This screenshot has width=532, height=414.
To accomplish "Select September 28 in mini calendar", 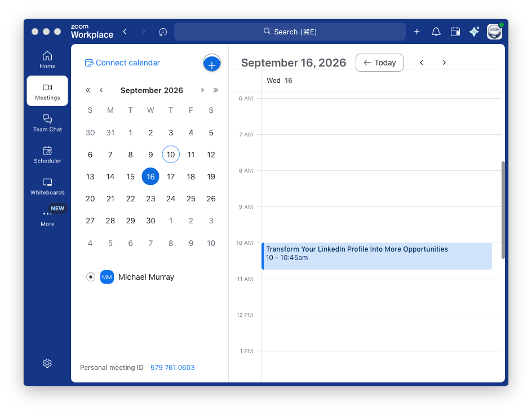I will click(110, 221).
